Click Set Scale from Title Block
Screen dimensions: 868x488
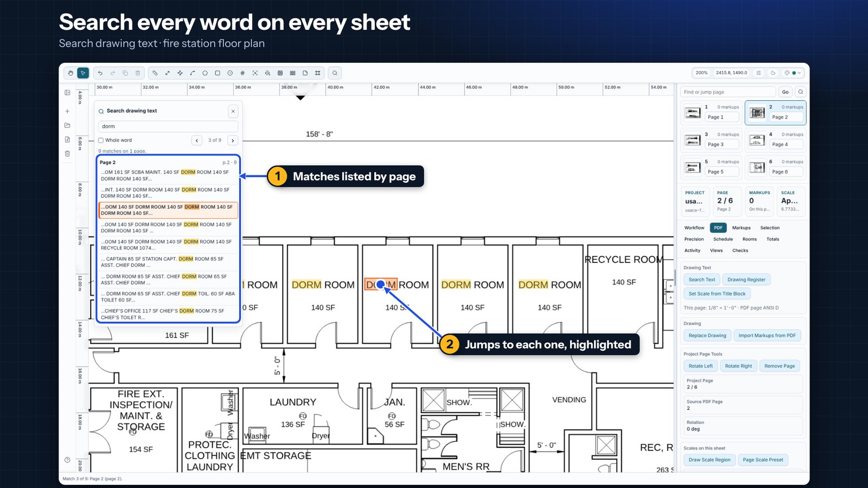pos(717,294)
